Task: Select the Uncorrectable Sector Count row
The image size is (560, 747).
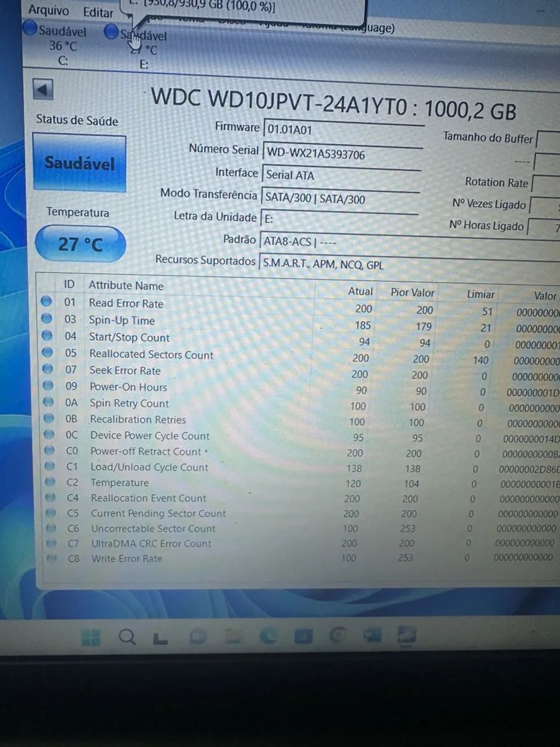Action: [x=300, y=529]
